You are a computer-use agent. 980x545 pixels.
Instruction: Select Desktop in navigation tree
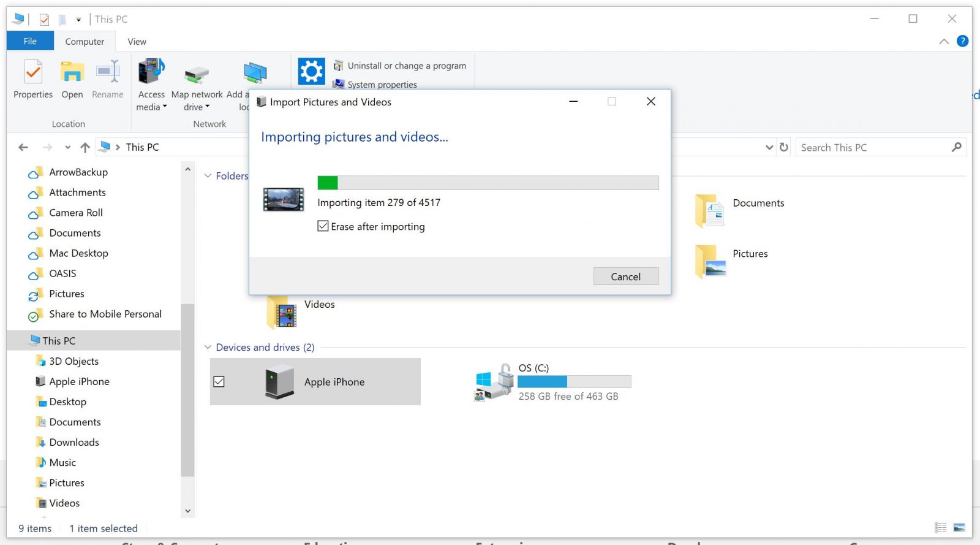[x=67, y=402]
